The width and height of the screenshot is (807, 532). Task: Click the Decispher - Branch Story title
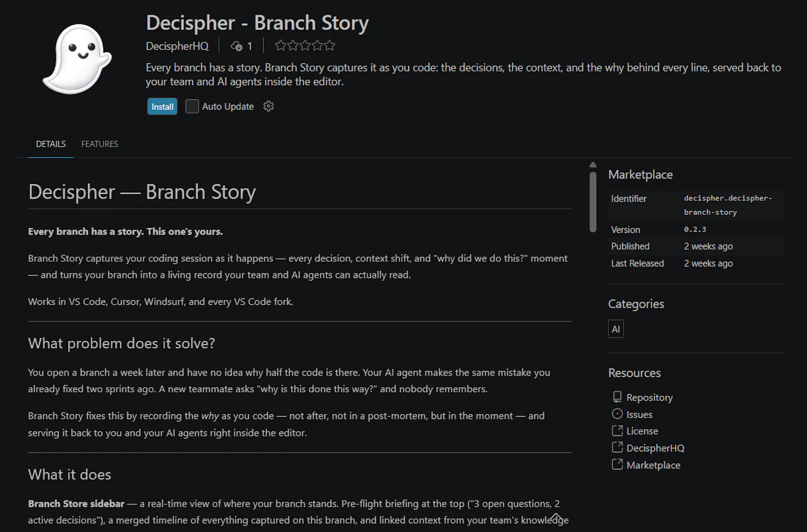(x=257, y=23)
